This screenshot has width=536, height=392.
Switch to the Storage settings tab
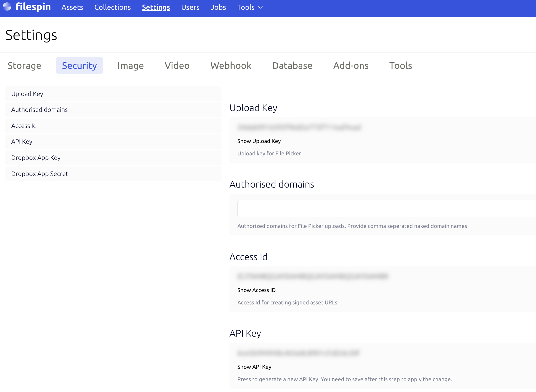24,65
